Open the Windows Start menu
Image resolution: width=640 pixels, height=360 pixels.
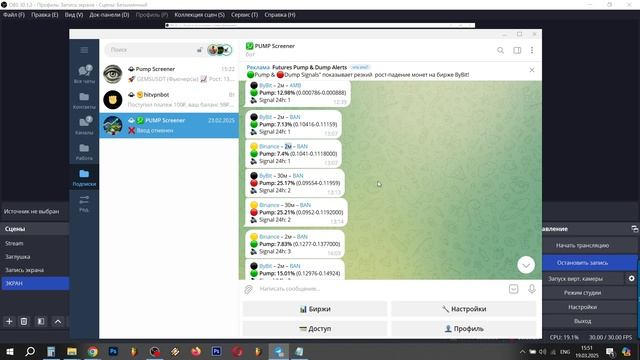pyautogui.click(x=9, y=352)
